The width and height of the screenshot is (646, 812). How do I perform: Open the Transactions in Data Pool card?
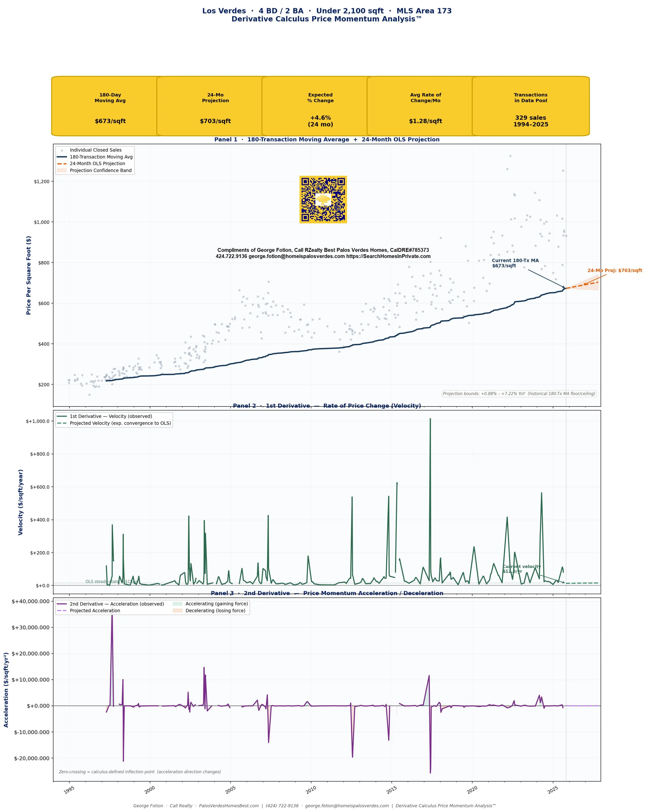[530, 106]
